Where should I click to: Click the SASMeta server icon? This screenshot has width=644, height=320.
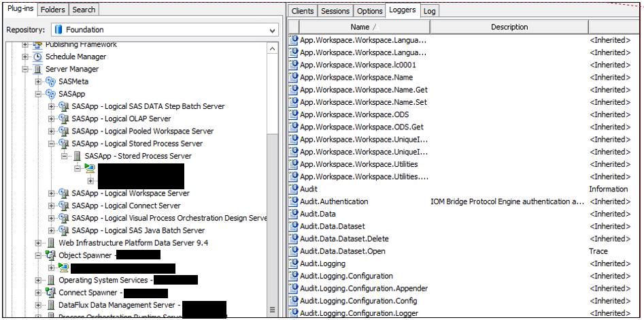pyautogui.click(x=51, y=82)
